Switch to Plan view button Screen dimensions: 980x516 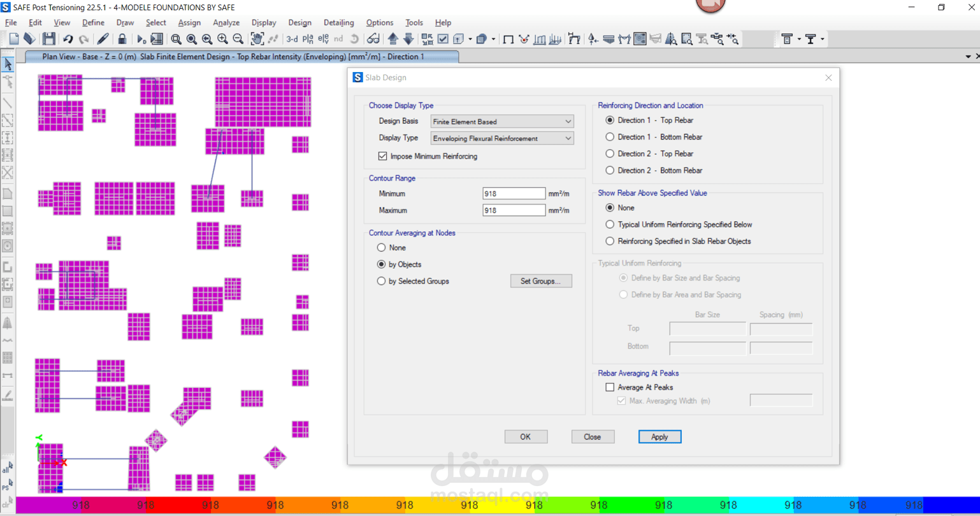click(308, 39)
